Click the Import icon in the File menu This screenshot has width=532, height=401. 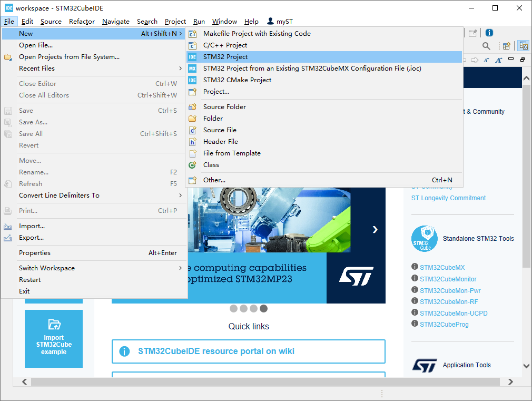tap(8, 226)
